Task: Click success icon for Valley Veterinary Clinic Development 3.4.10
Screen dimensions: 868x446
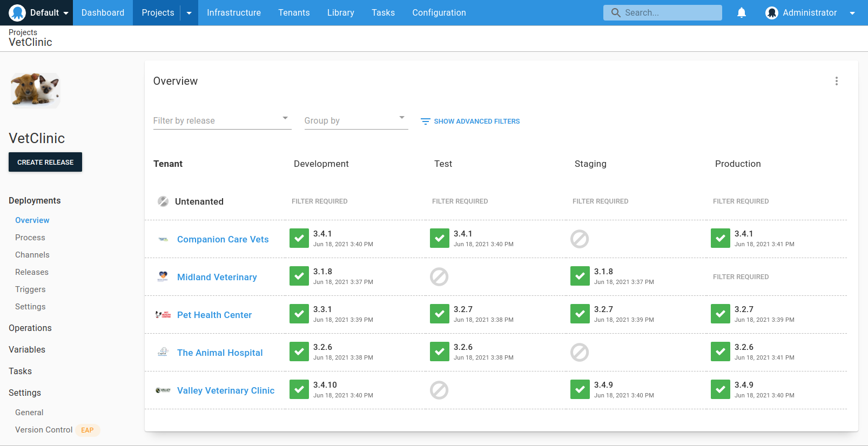Action: 299,389
